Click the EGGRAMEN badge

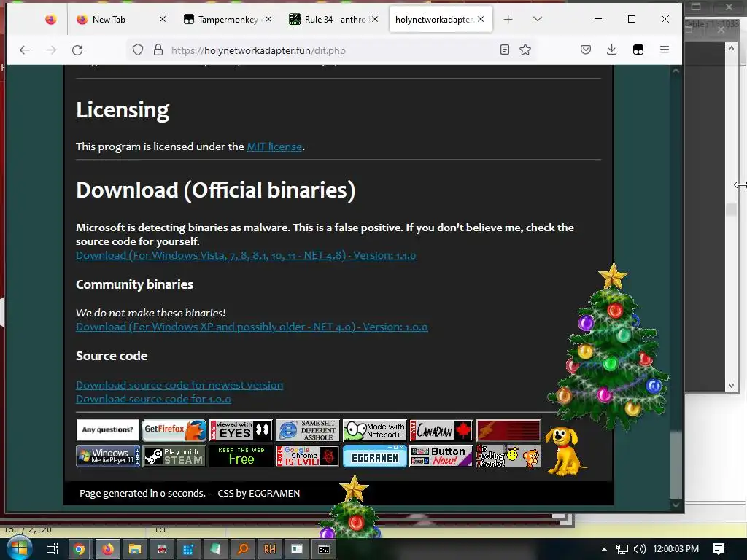tap(374, 456)
